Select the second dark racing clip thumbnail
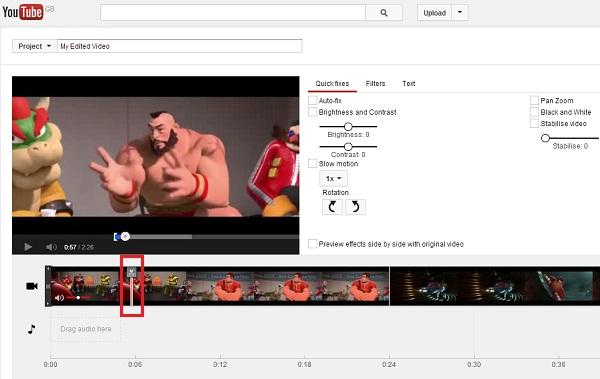 point(492,286)
